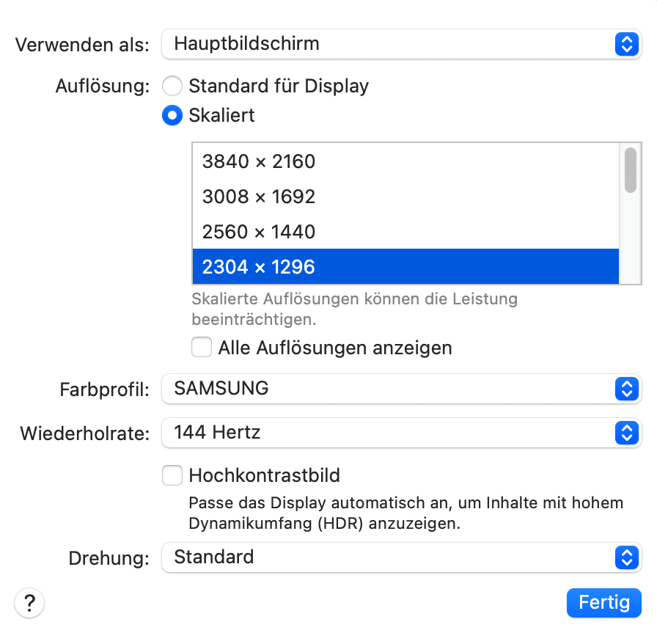Image resolution: width=657 pixels, height=644 pixels.
Task: Click the Hochkontrastbild label text
Action: coord(264,475)
